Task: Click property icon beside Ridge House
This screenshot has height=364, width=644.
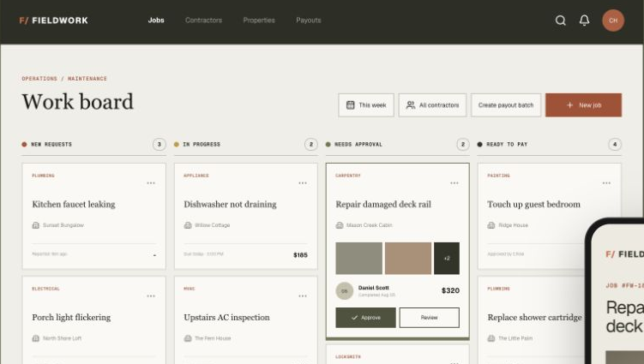Action: pos(491,225)
